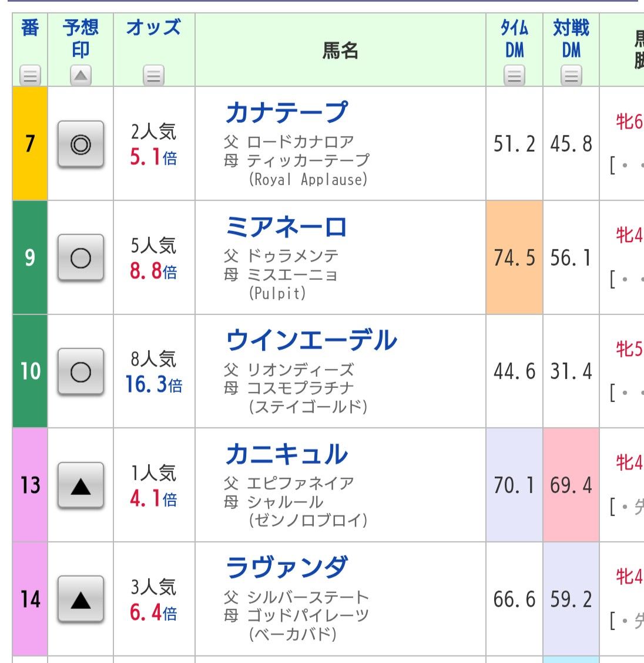Click the pink 69.4 対戦DM cell
The height and width of the screenshot is (663, 644).
571,485
